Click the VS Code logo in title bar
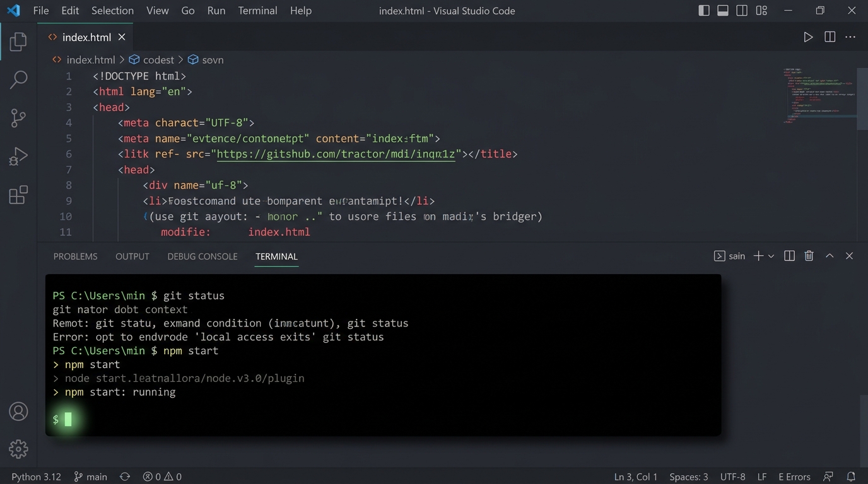The image size is (868, 484). [13, 11]
